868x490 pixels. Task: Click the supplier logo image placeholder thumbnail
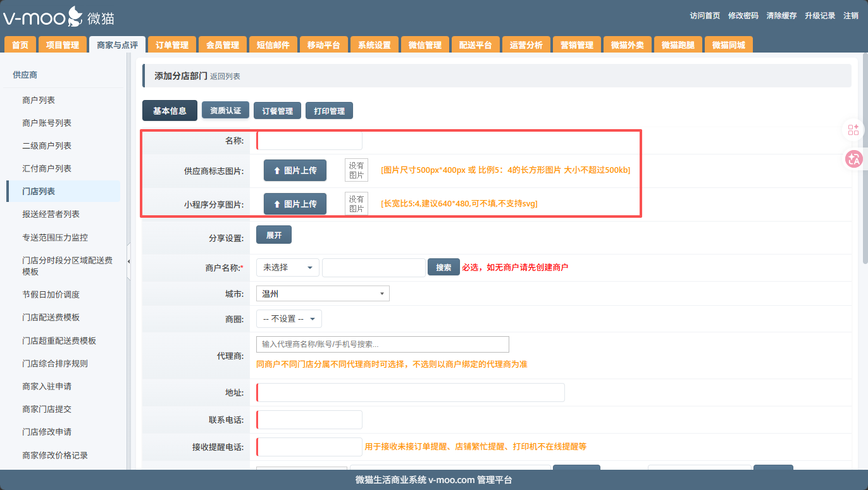[356, 170]
